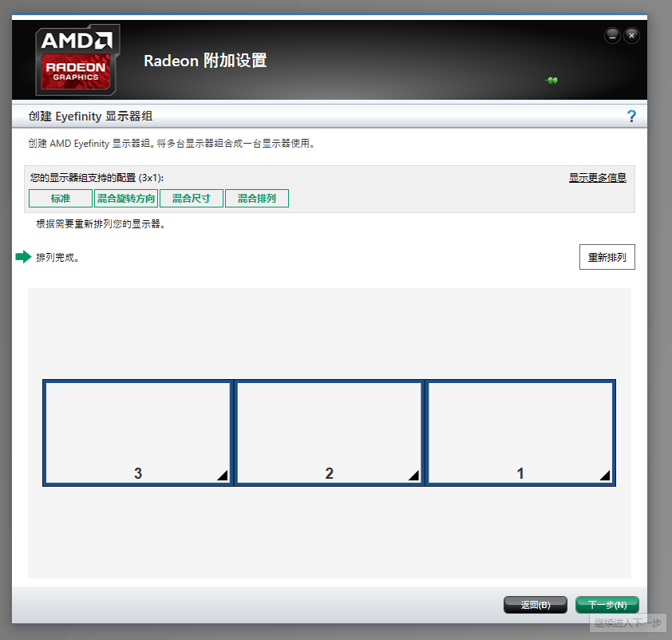672x640 pixels.
Task: Switch to 混合旋转方向 configuration
Action: coord(126,199)
